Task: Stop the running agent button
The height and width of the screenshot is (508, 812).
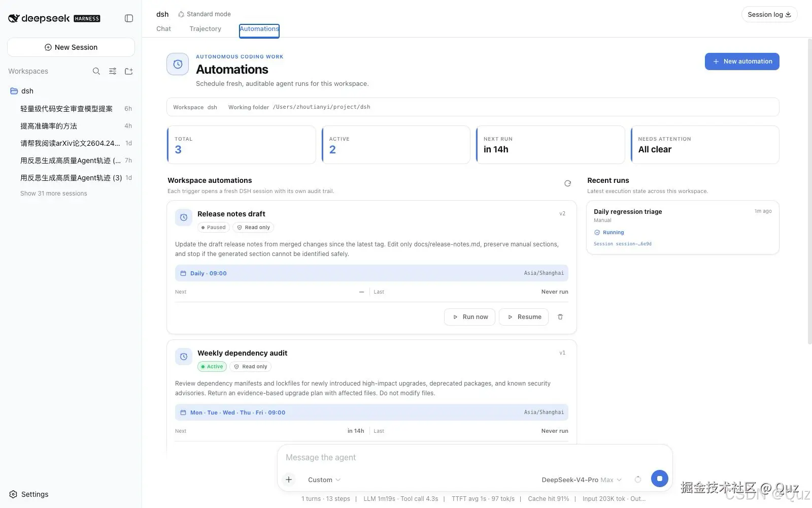Action: pyautogui.click(x=659, y=479)
